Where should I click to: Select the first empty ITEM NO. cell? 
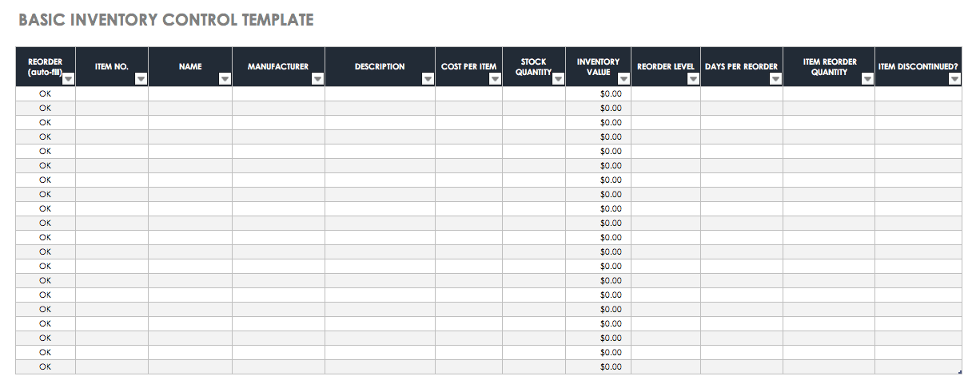click(x=112, y=93)
